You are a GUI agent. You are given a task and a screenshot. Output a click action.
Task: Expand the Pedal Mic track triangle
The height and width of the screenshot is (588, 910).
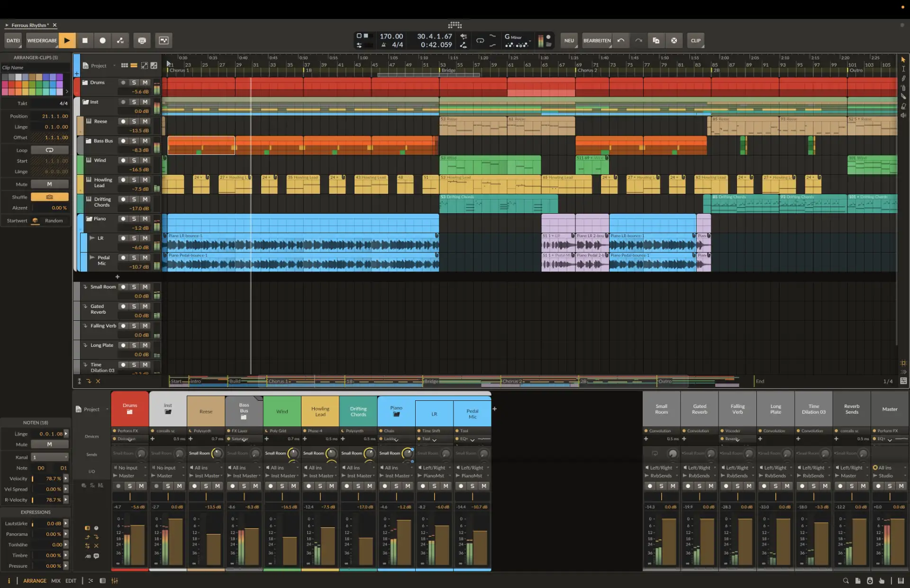[91, 257]
